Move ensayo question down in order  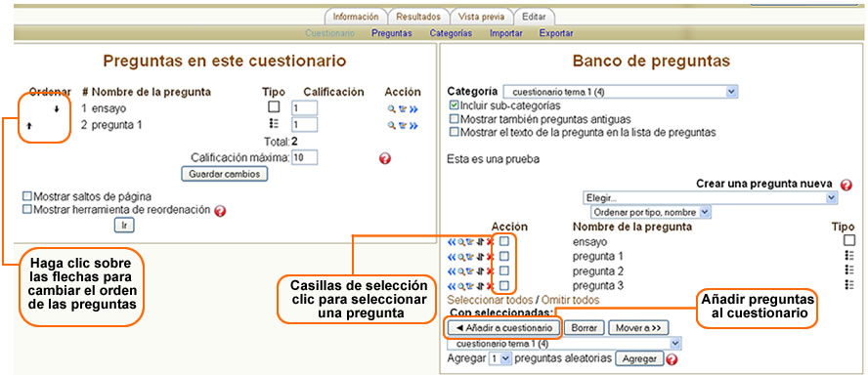coord(57,109)
